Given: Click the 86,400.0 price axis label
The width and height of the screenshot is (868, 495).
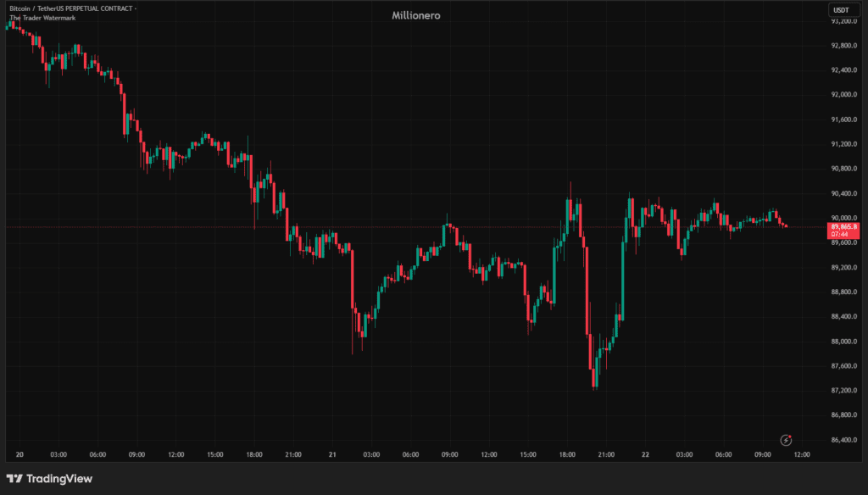Looking at the screenshot, I should click(x=844, y=440).
